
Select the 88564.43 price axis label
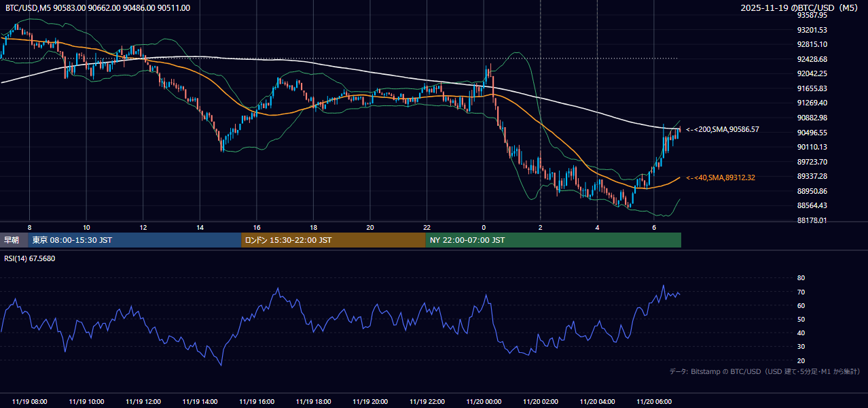(812, 205)
